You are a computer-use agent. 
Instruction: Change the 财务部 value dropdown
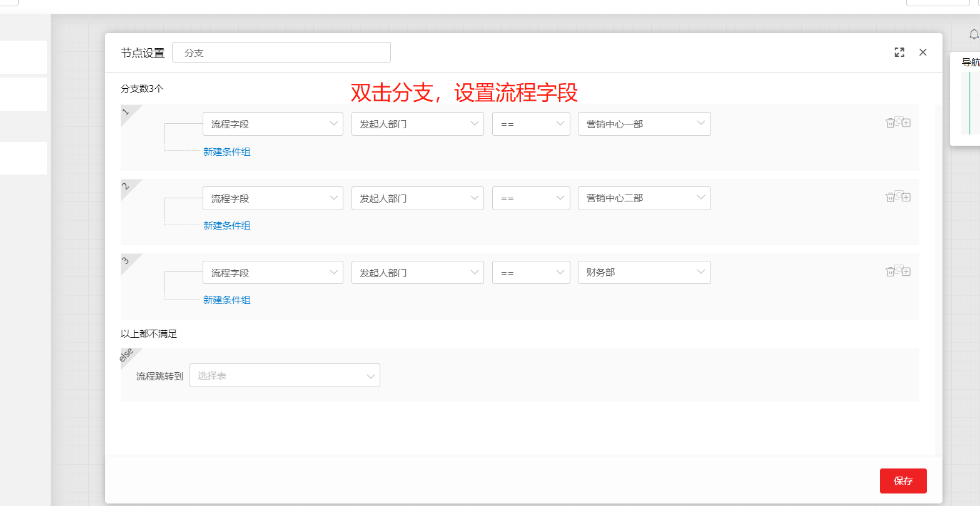pos(644,272)
